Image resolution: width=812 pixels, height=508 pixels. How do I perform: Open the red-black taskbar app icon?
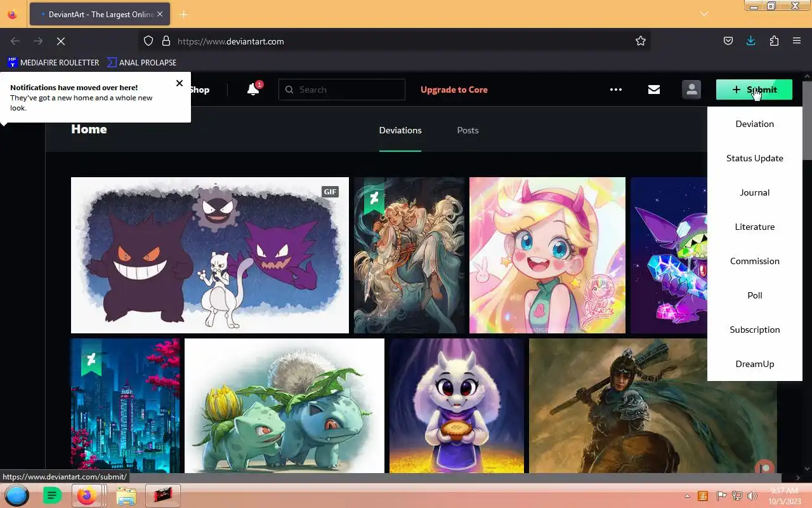163,495
